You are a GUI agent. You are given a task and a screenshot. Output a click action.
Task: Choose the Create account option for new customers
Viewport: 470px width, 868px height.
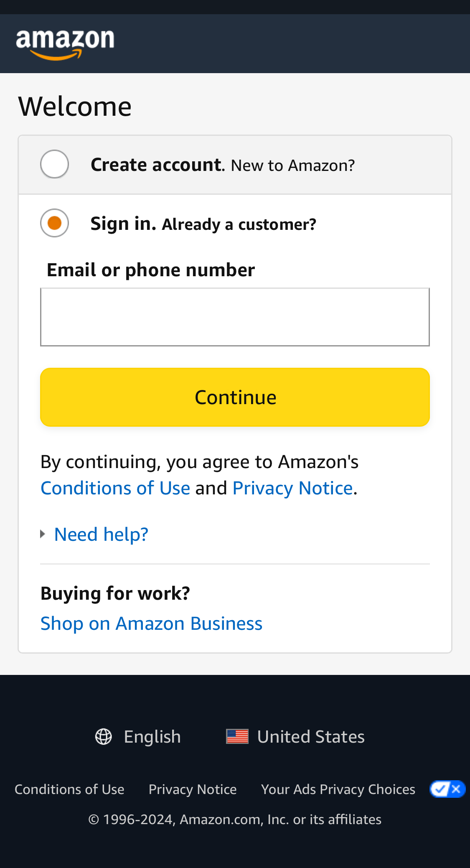click(x=156, y=164)
